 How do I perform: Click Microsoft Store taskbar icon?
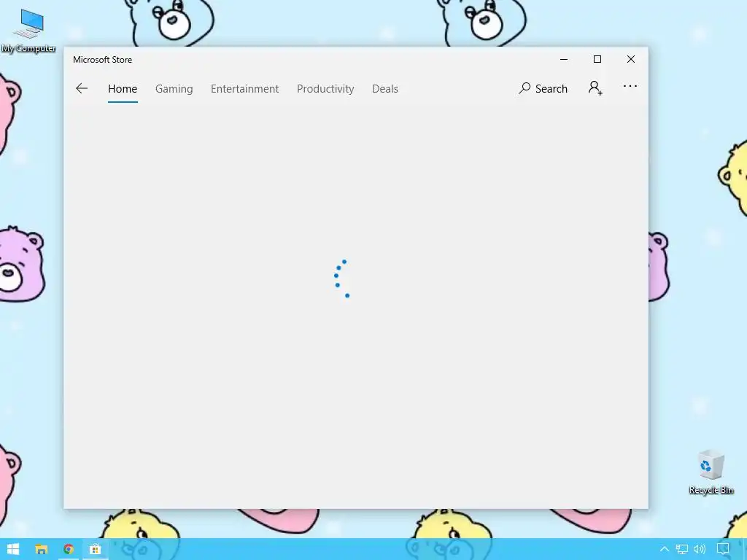click(x=96, y=550)
